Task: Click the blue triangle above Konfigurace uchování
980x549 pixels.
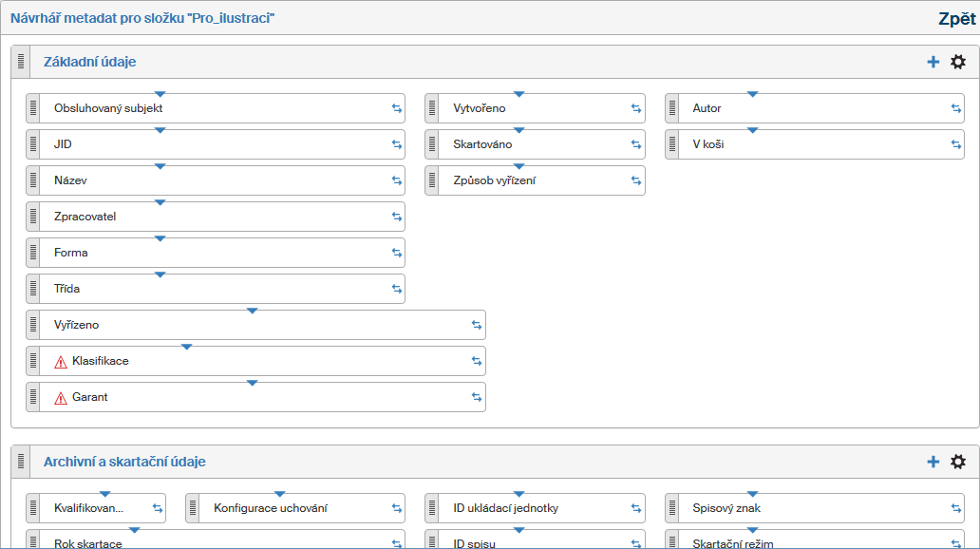Action: point(279,494)
